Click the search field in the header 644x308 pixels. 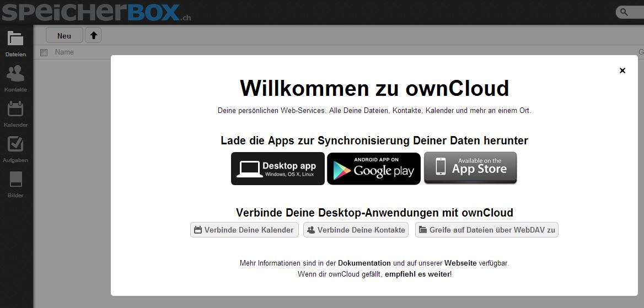[630, 12]
